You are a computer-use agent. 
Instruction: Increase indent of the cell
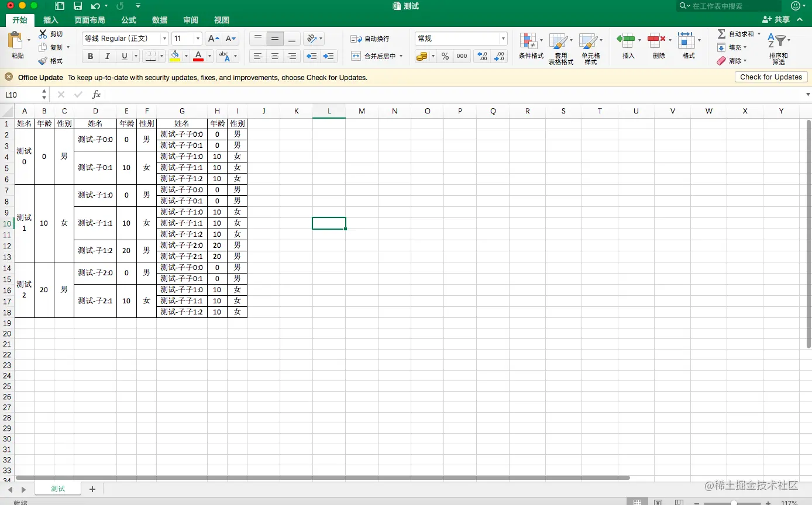pos(329,56)
